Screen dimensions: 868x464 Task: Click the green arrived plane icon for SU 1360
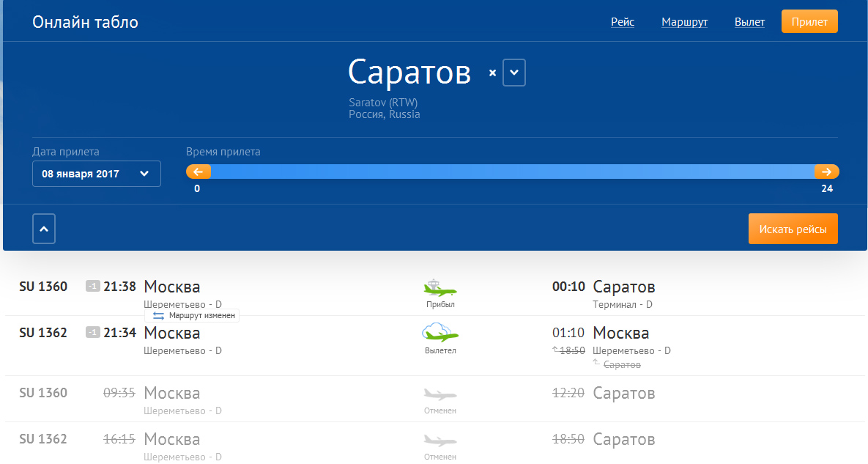440,288
